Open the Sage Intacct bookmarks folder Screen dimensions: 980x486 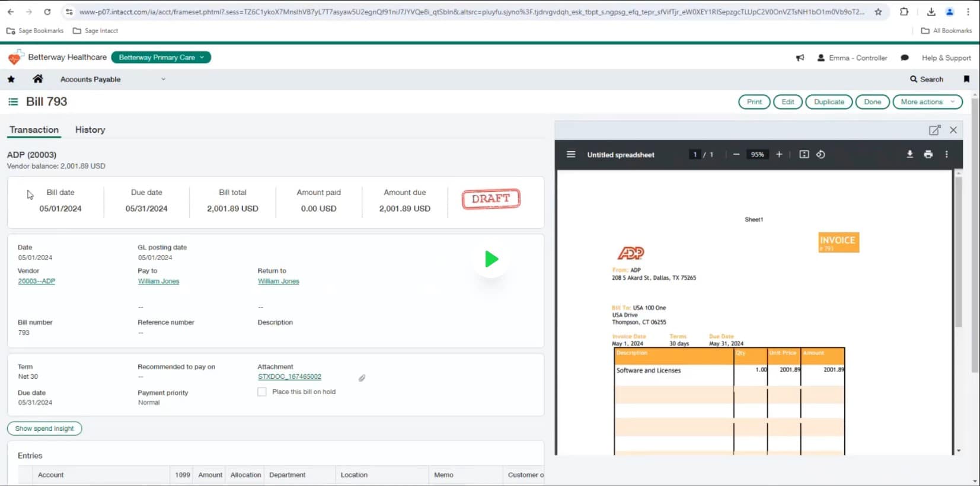pos(95,31)
